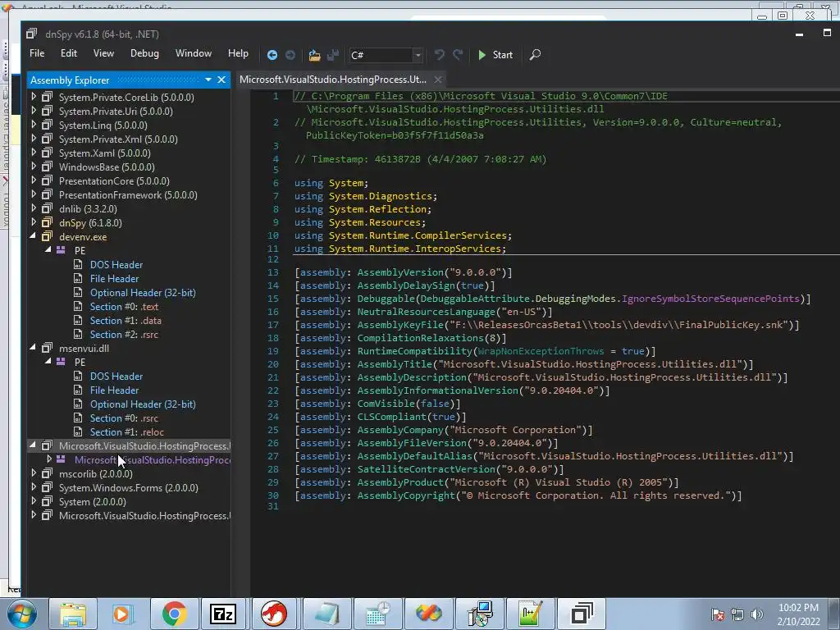Screen dimensions: 840x630
Task: Click the Section #1: .data document icon
Action: pos(78,320)
